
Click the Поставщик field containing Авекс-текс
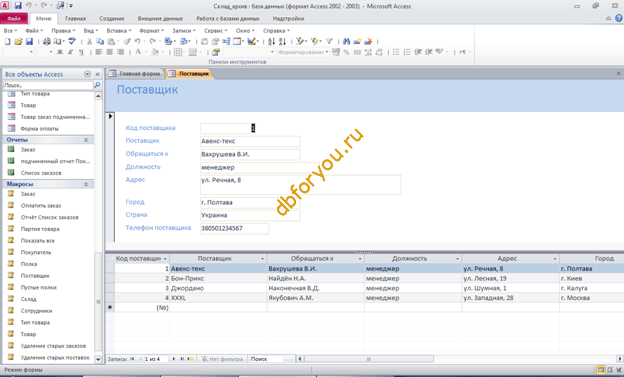(250, 141)
